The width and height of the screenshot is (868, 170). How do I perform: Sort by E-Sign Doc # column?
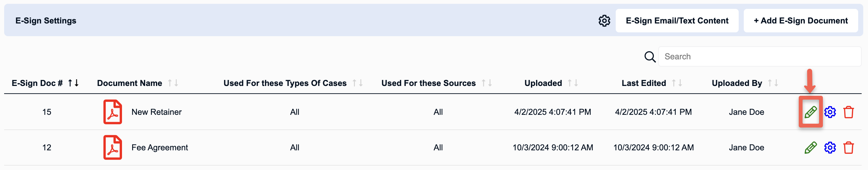pyautogui.click(x=73, y=83)
